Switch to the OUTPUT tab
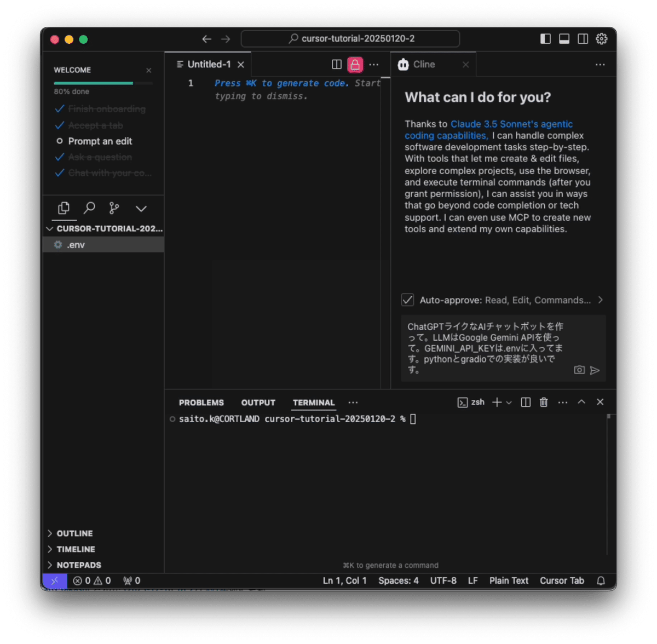 pos(258,403)
